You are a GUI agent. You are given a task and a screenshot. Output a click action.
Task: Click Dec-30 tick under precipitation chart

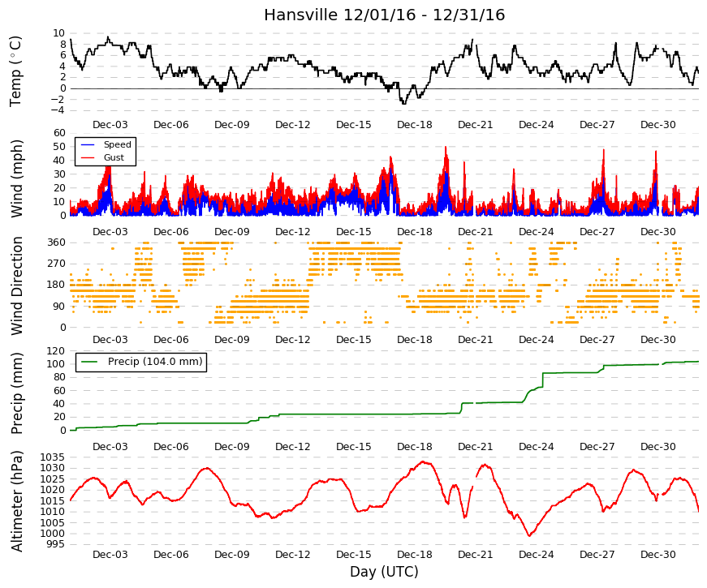pyautogui.click(x=657, y=447)
